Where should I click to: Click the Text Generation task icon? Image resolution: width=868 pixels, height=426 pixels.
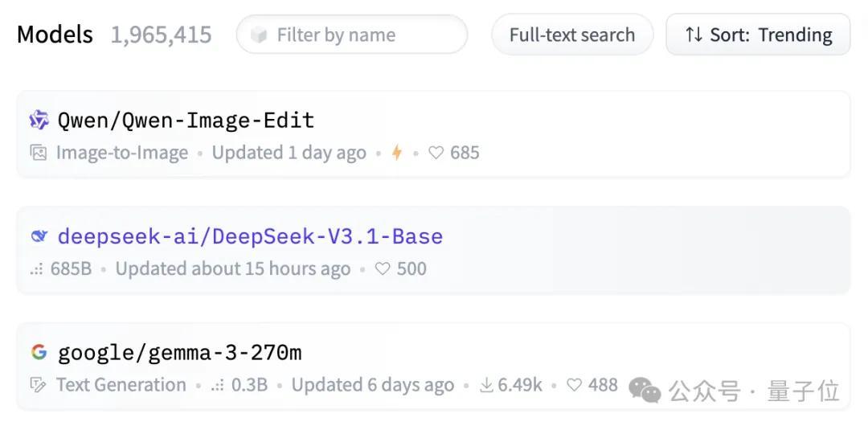click(38, 385)
